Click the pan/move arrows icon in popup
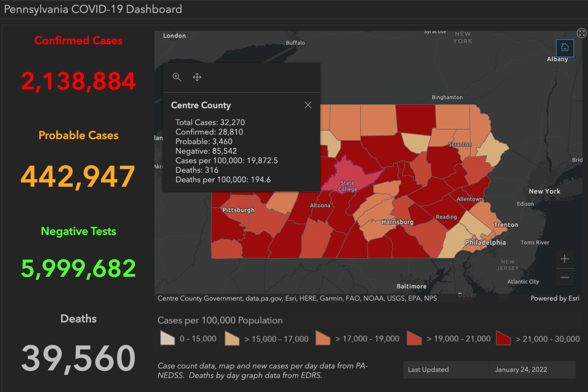The width and height of the screenshot is (588, 392). [x=197, y=77]
